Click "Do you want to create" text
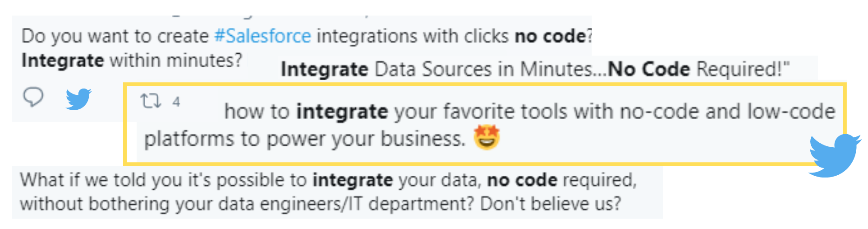The width and height of the screenshot is (868, 229). [115, 36]
